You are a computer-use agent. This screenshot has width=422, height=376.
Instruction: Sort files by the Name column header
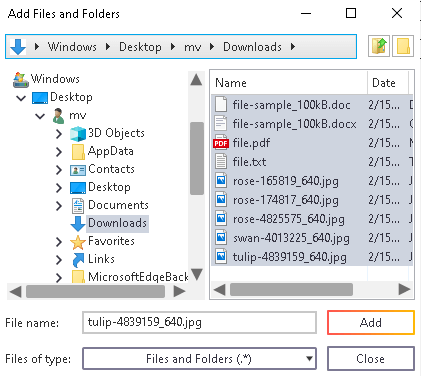tap(289, 82)
